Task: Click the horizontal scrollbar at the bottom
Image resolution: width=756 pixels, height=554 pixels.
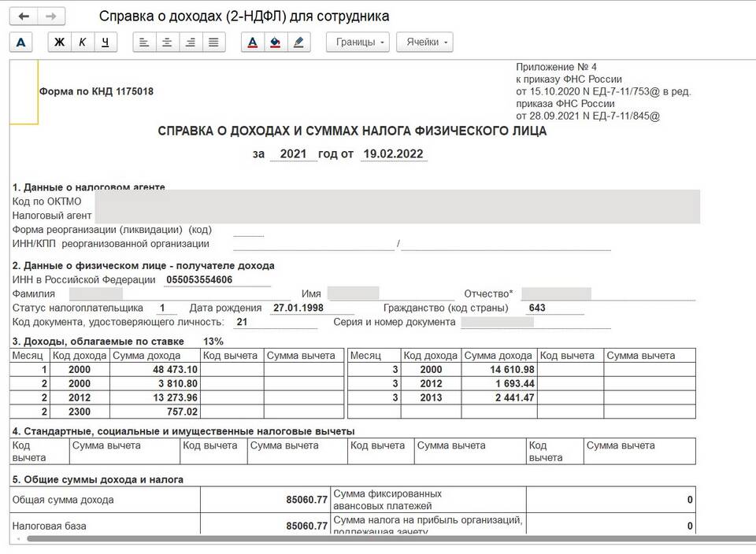Action: click(x=391, y=538)
